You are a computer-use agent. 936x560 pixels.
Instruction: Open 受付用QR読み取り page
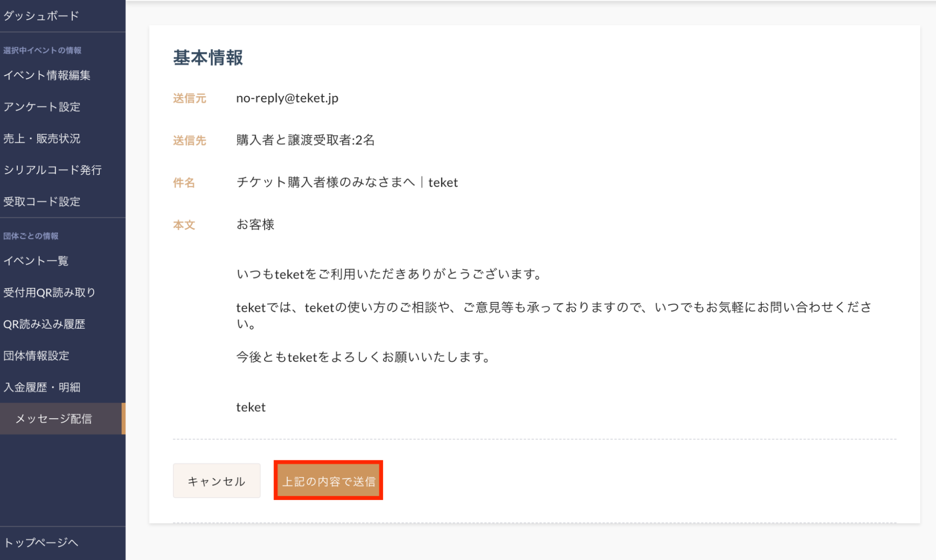coord(50,293)
